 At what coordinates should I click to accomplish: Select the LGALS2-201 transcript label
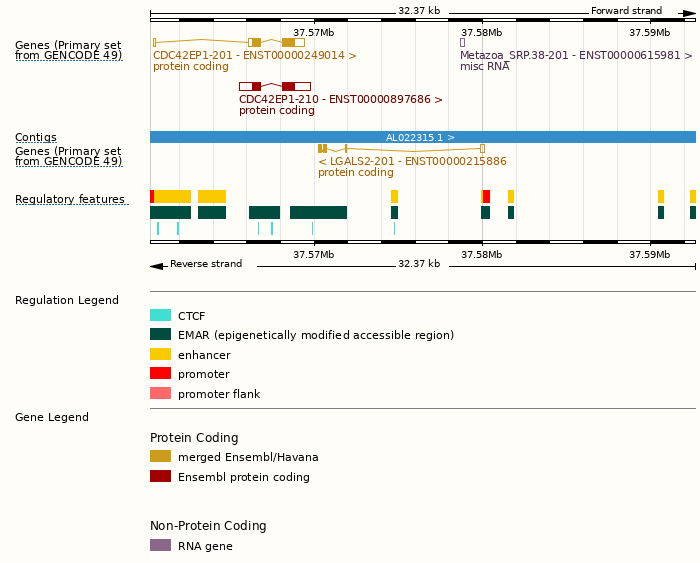412,161
